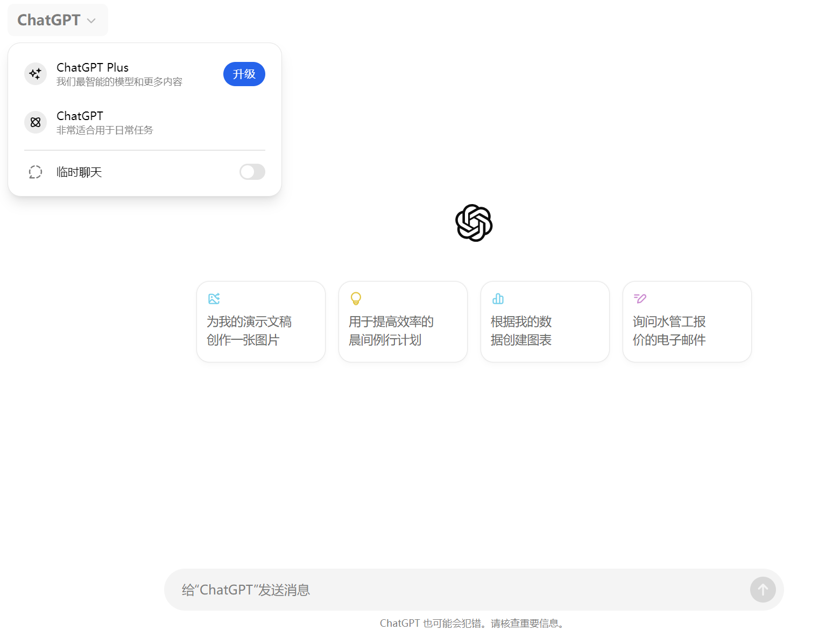
Task: Click the pencil icon on the email card
Action: coord(640,298)
